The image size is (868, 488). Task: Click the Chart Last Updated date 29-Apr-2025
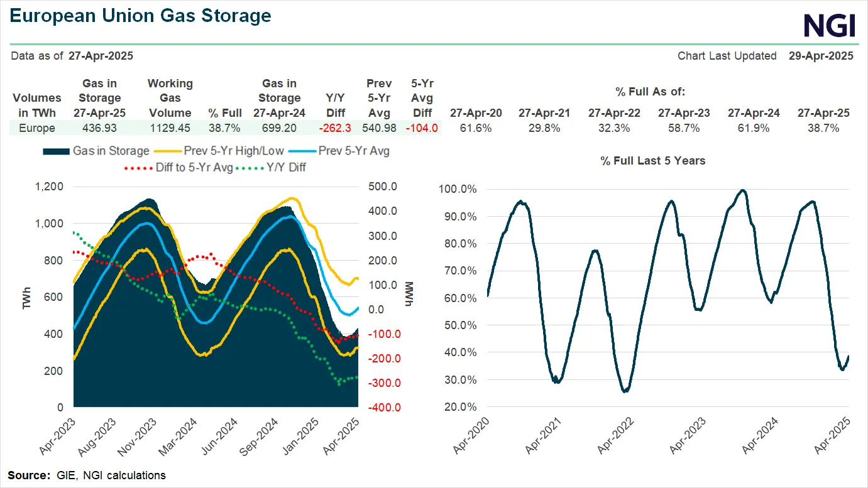[821, 56]
